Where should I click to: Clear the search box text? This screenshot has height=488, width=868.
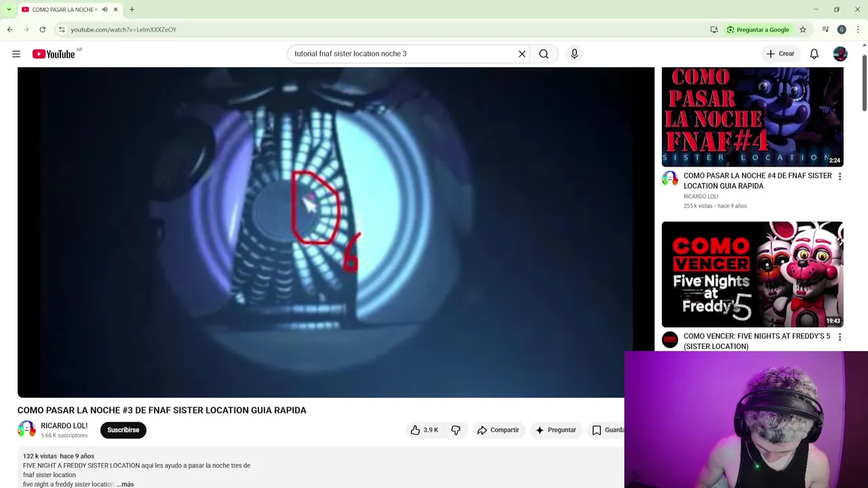coord(522,54)
